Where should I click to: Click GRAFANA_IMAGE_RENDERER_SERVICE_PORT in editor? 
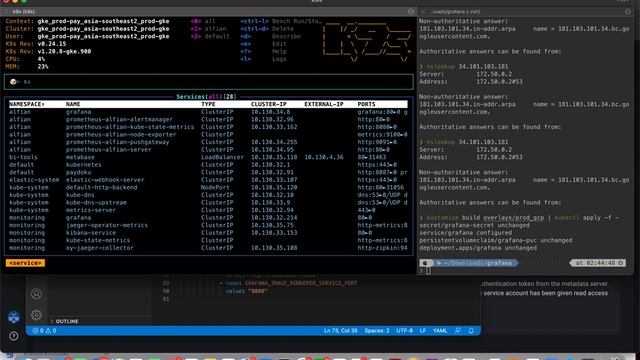(x=301, y=283)
